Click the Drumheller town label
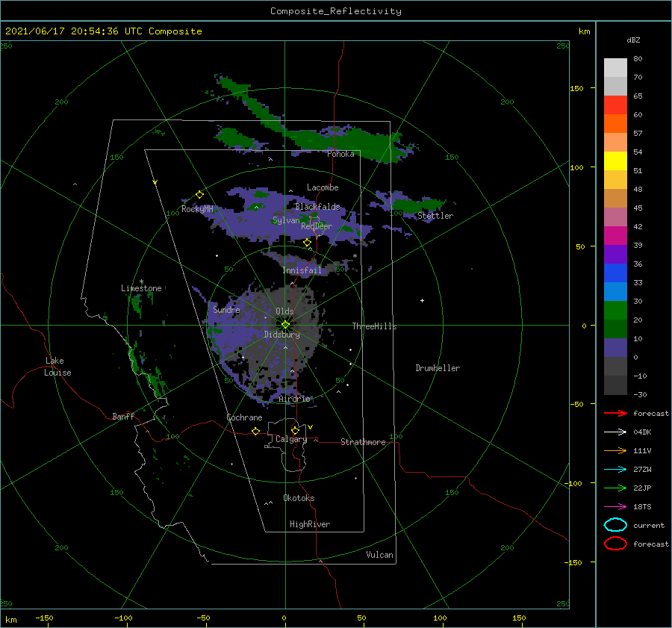Screen dimensions: 672x628 [x=438, y=368]
